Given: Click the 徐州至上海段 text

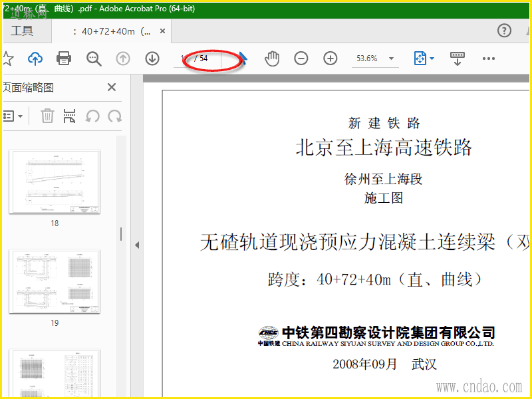Looking at the screenshot, I should [x=384, y=179].
